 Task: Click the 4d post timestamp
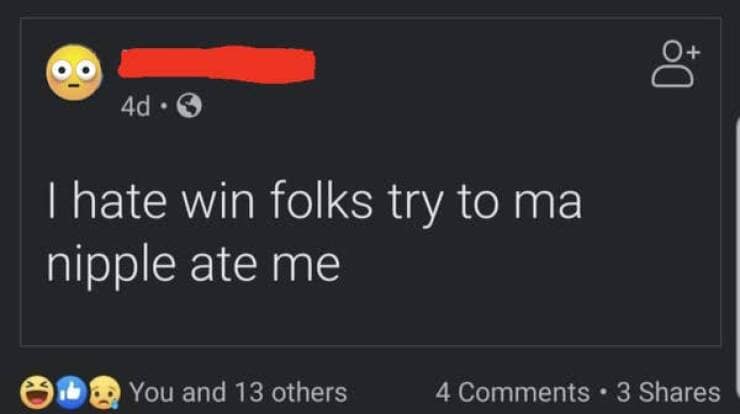(x=134, y=103)
